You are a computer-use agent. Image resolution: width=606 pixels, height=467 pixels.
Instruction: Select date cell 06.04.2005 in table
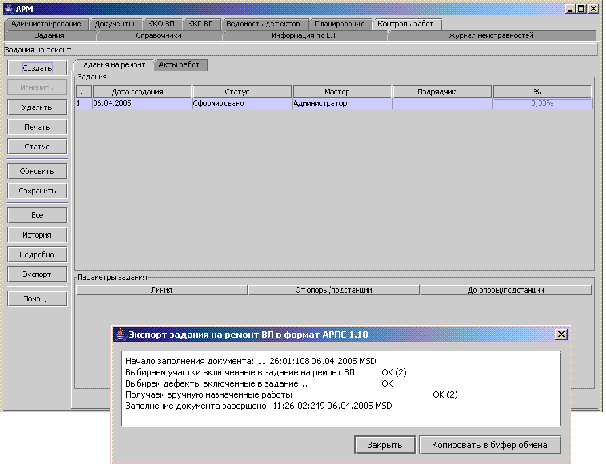[142, 103]
